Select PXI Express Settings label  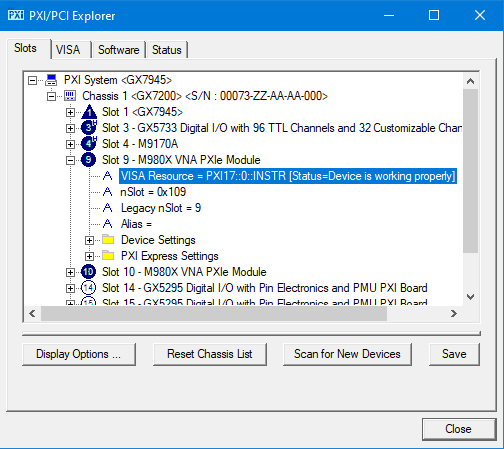(170, 256)
